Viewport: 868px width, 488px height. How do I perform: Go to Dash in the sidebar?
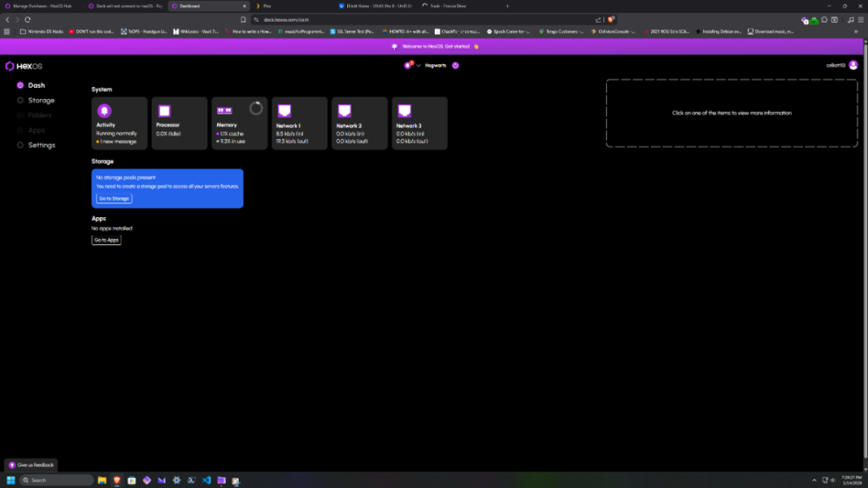click(x=36, y=85)
